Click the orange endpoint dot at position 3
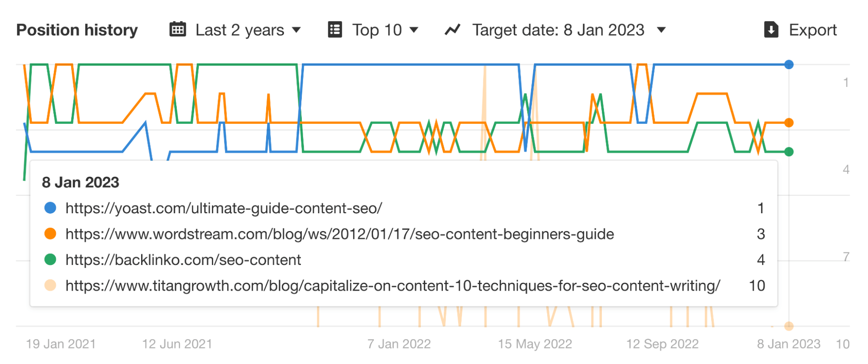The width and height of the screenshot is (868, 364). (789, 123)
